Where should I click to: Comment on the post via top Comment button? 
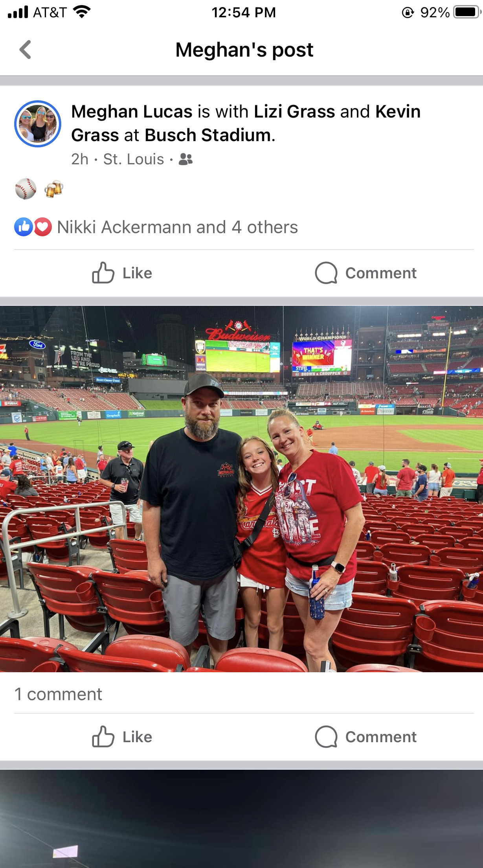click(x=365, y=273)
